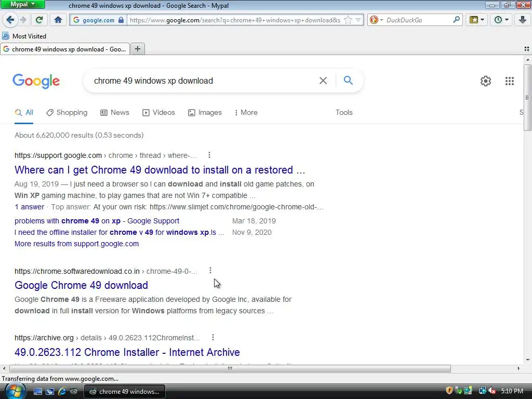Open the '1 answer' link
532x399 pixels.
(x=29, y=207)
